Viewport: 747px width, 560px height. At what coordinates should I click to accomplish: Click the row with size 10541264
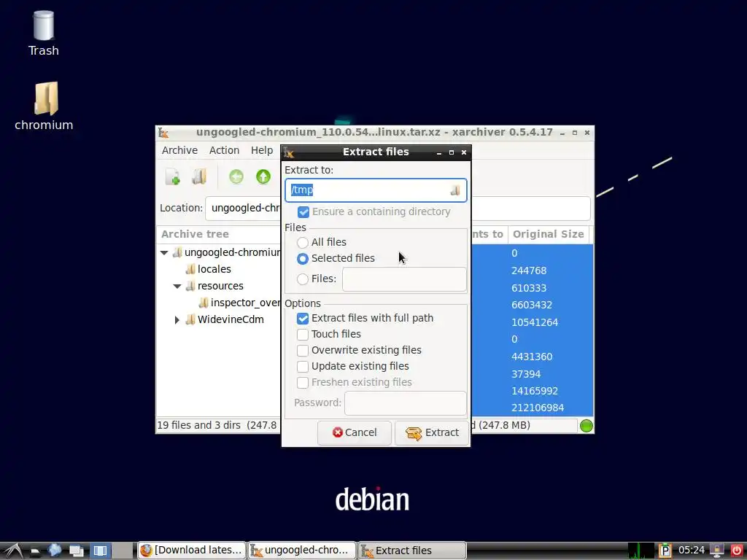pyautogui.click(x=532, y=322)
